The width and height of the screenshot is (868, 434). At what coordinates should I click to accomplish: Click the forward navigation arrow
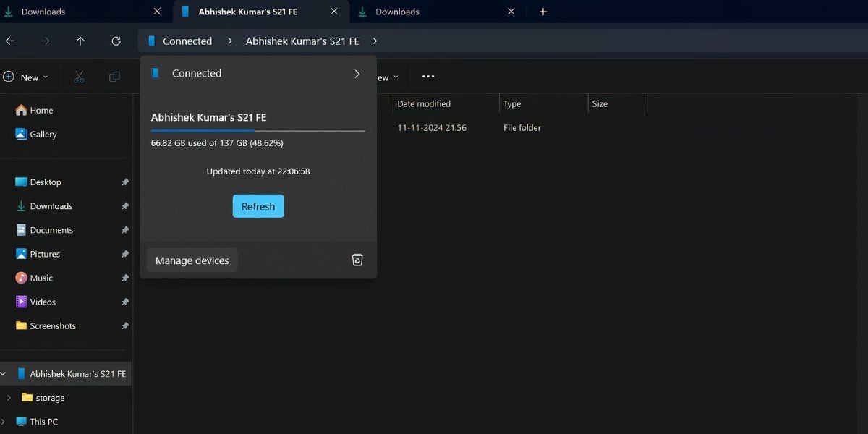45,41
